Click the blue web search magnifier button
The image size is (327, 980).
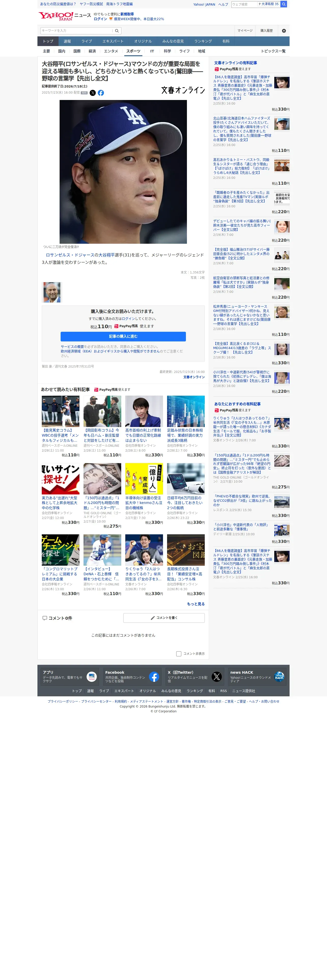[284, 4]
